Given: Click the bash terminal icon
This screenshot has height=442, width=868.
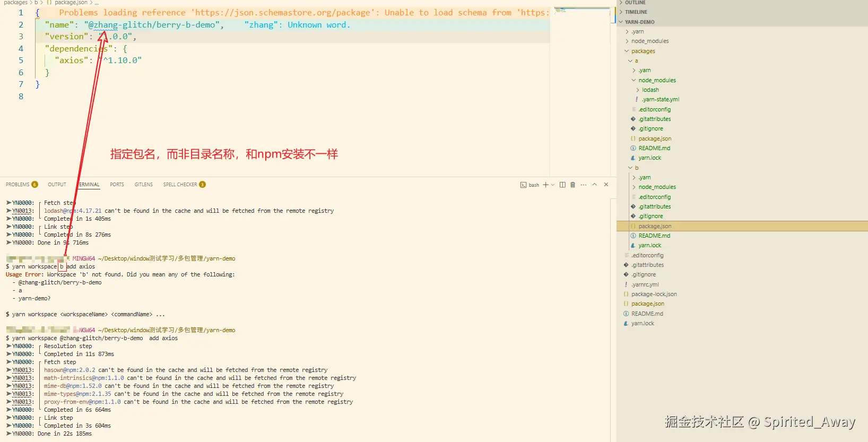Looking at the screenshot, I should 523,185.
